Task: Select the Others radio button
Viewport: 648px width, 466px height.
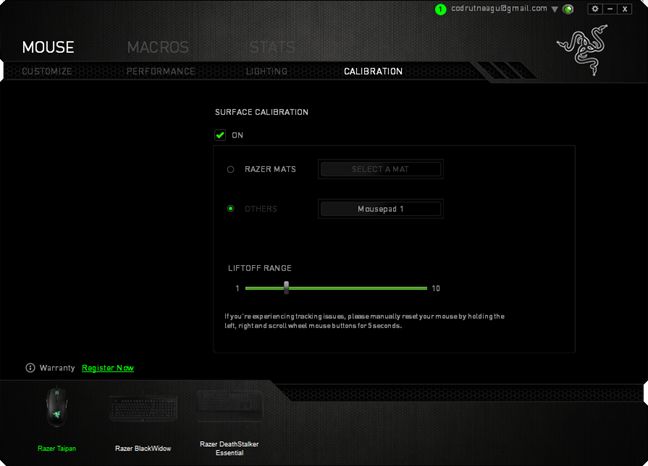Action: (231, 209)
